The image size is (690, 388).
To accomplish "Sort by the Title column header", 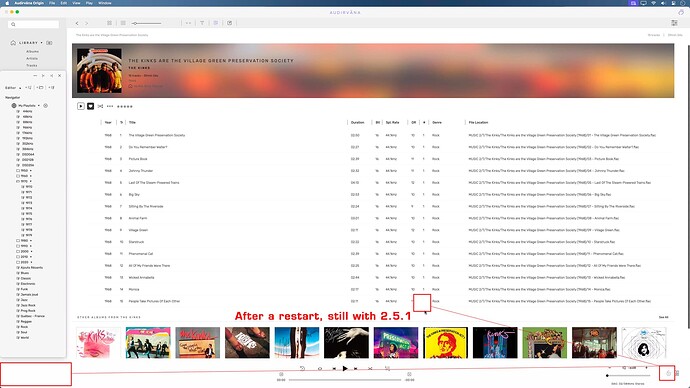I will 132,123.
